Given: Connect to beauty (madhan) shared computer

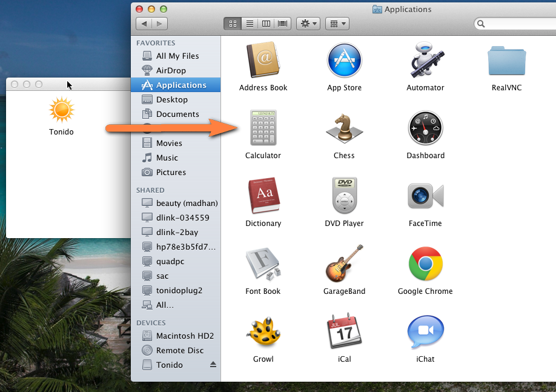Looking at the screenshot, I should click(x=176, y=203).
